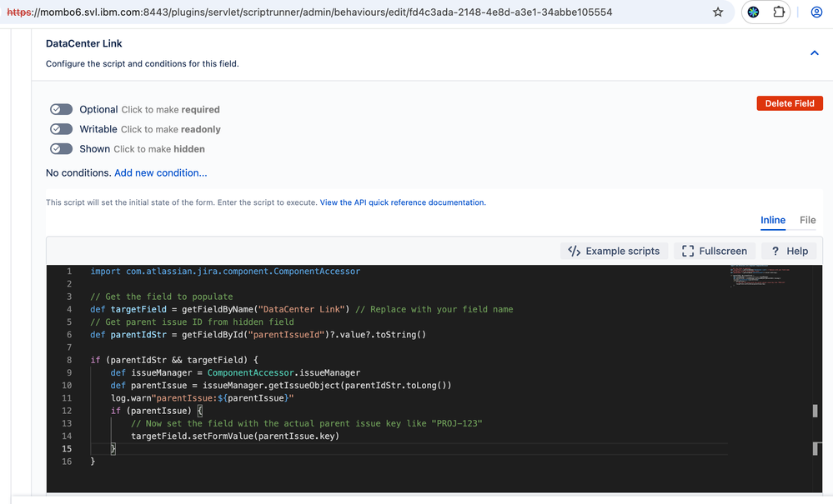
Task: Click the DataCenter Link section heading
Action: (x=84, y=43)
